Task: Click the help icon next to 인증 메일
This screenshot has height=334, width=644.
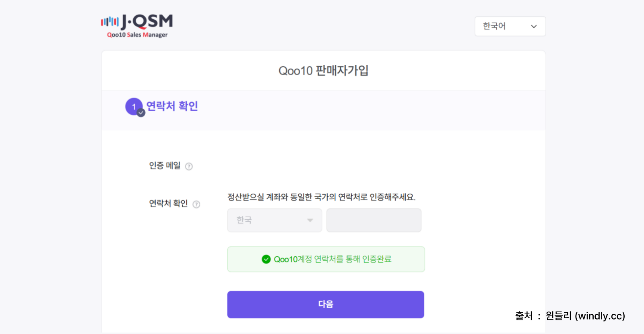Action: click(189, 166)
